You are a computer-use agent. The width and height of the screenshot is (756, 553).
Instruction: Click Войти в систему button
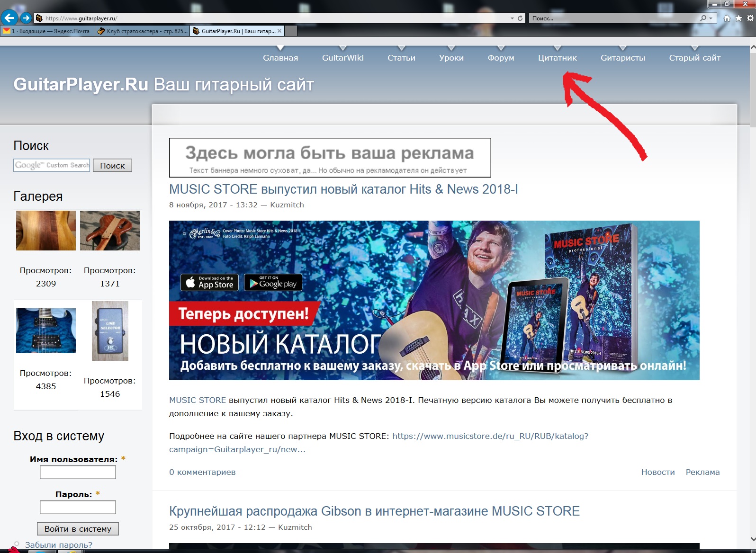(x=78, y=529)
